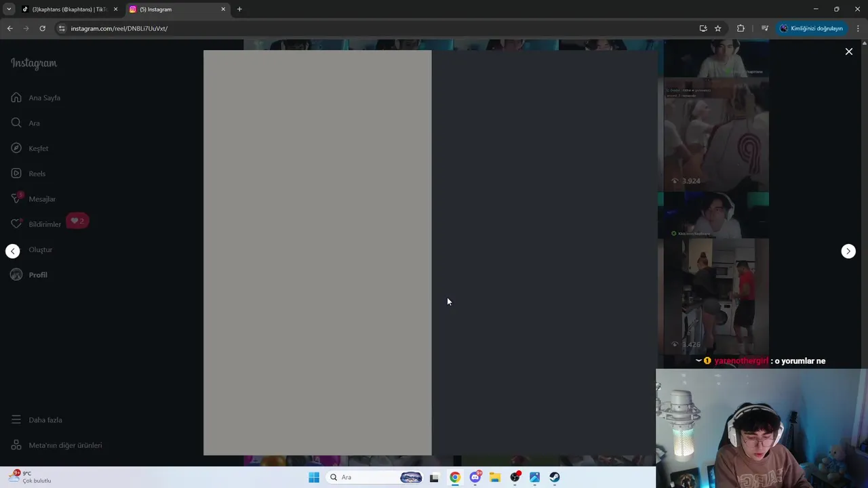Image resolution: width=868 pixels, height=488 pixels.
Task: Open OBS Studio from taskbar
Action: (515, 477)
